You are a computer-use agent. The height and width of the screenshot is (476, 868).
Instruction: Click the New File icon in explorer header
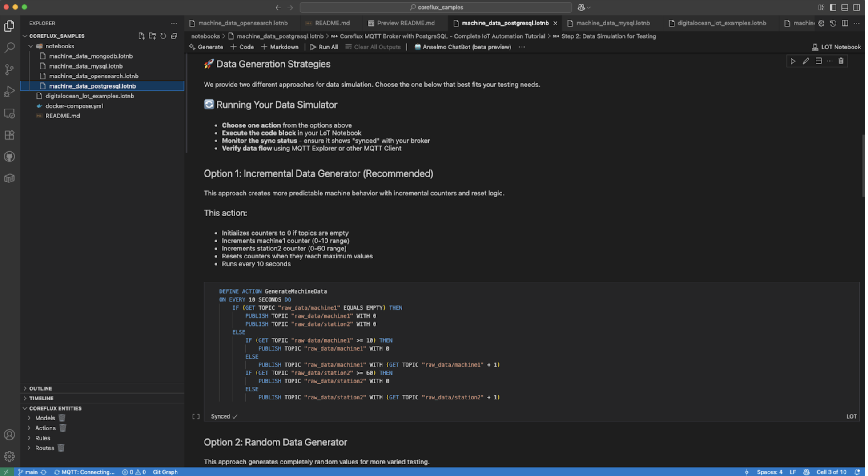141,36
